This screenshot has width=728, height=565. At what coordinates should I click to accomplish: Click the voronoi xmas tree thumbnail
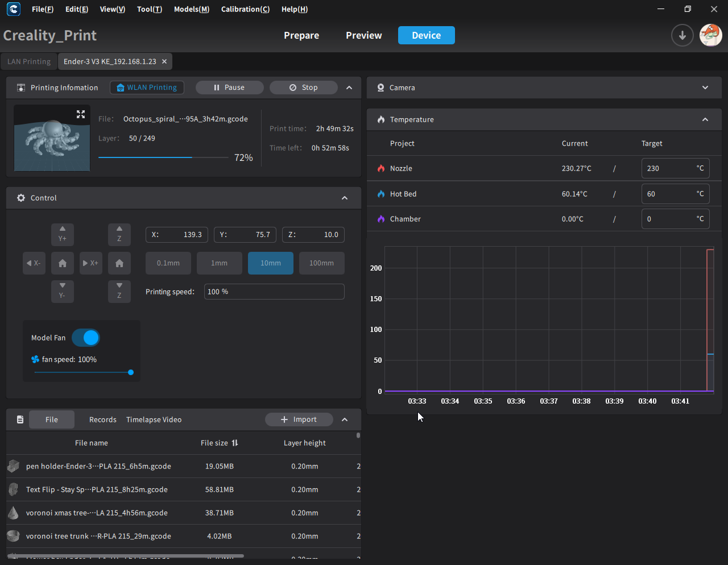click(13, 513)
